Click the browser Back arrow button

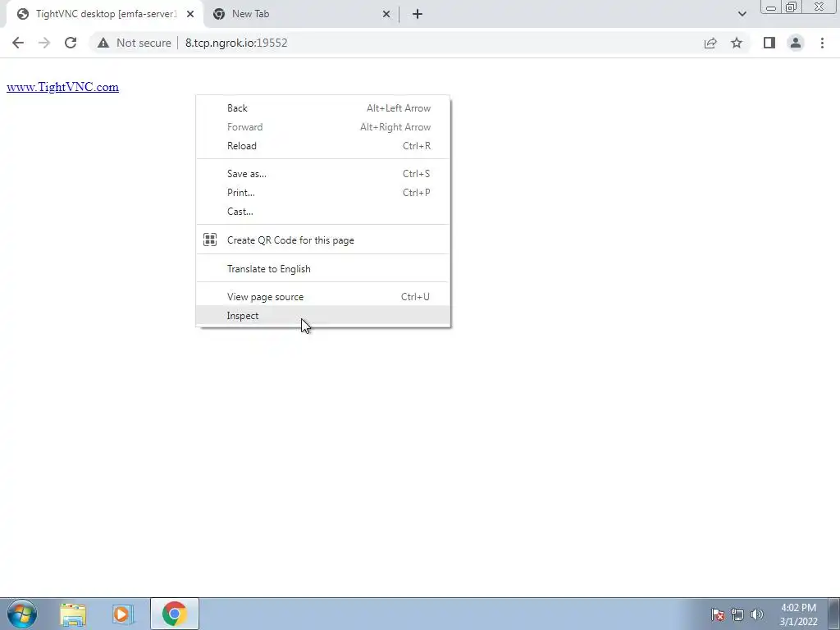coord(18,43)
